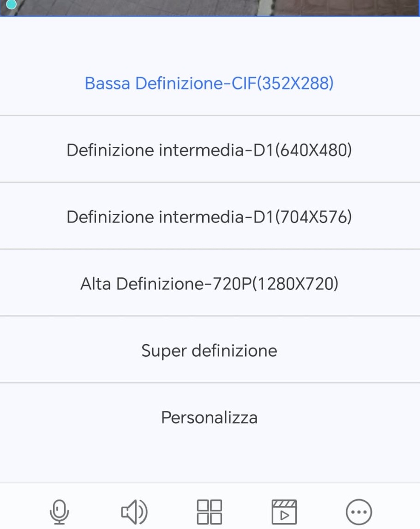Open the clapperboard playback recordings icon
This screenshot has width=420, height=529.
[x=284, y=512]
